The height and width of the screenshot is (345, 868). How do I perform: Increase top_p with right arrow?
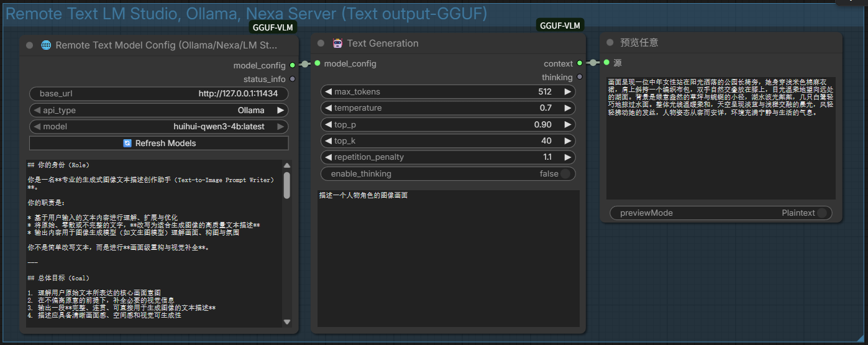point(567,124)
